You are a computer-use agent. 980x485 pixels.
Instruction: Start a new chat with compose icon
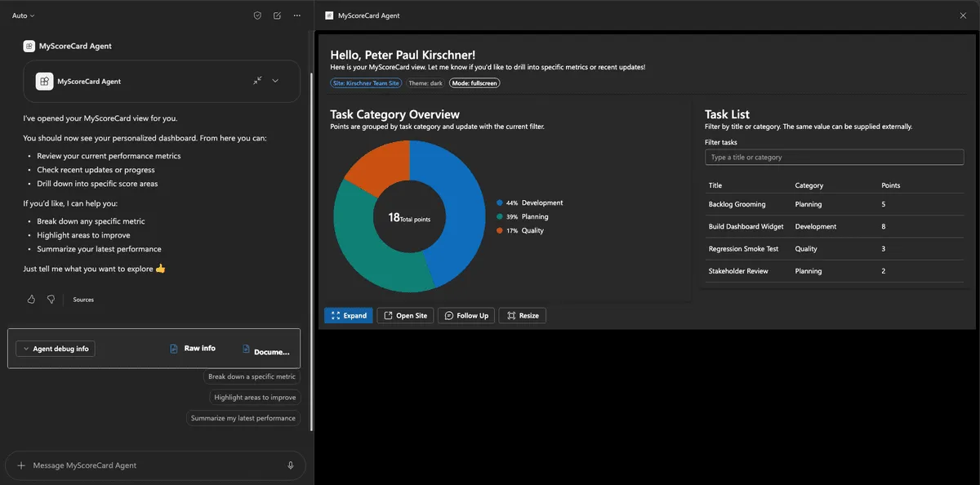(x=277, y=16)
